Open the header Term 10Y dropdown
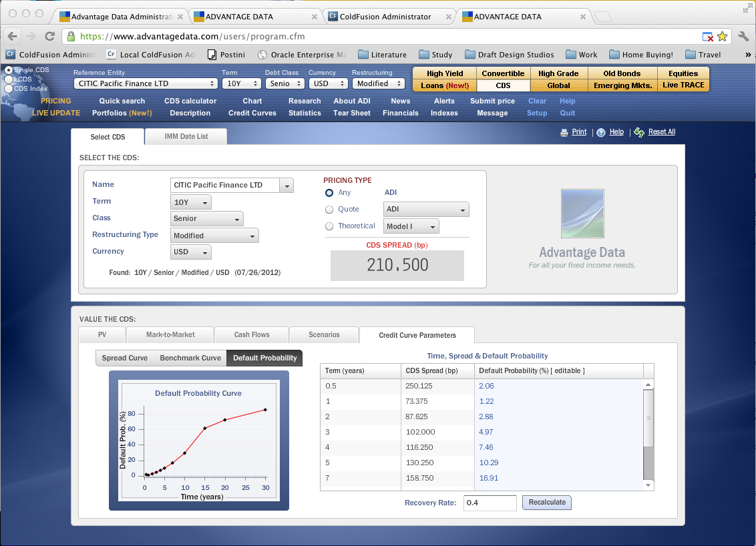 click(242, 83)
